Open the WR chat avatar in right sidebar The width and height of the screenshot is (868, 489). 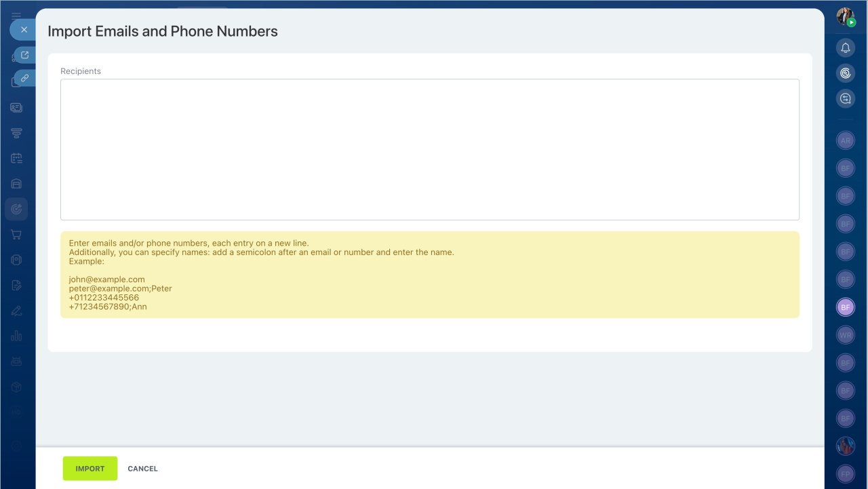tap(845, 335)
